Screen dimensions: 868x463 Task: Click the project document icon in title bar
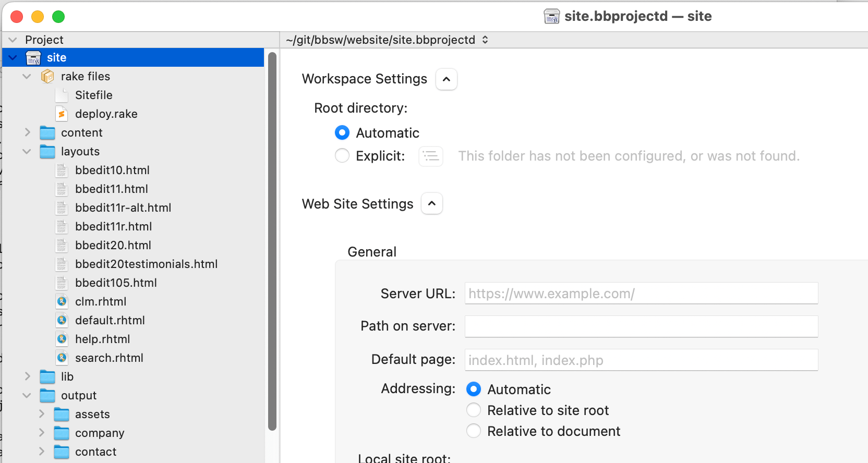click(x=551, y=17)
